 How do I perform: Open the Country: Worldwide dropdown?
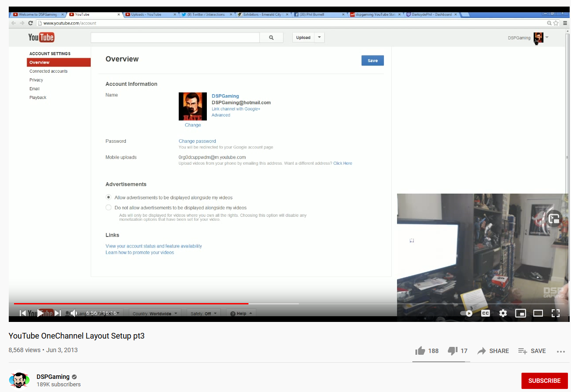tap(156, 314)
